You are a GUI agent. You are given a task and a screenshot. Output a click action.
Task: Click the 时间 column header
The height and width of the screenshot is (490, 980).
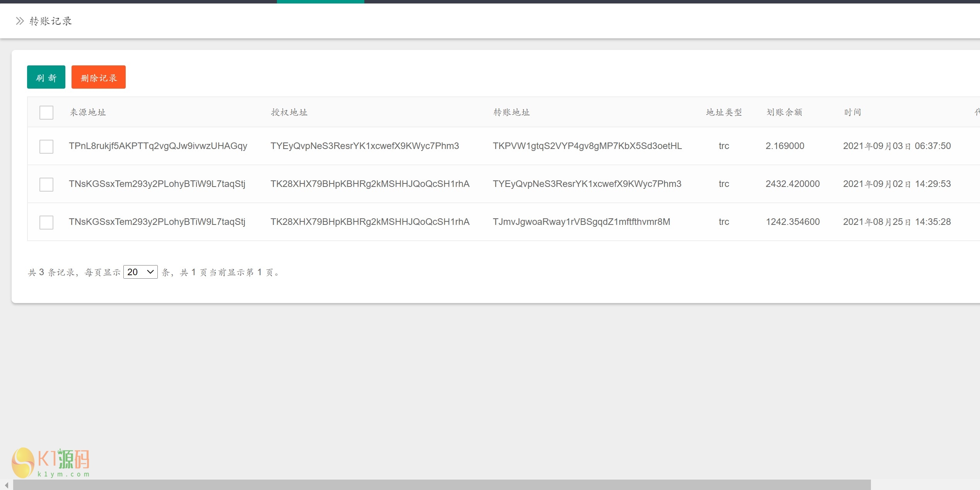click(852, 112)
